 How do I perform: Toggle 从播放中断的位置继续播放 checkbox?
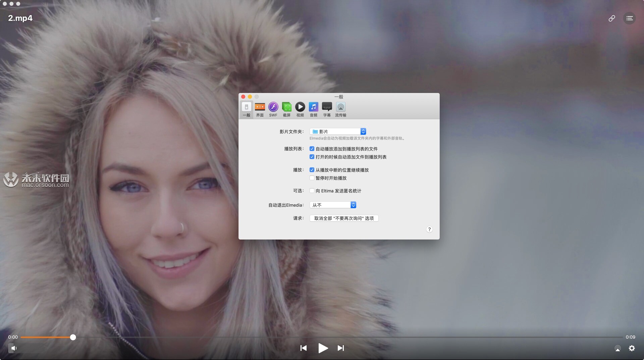pyautogui.click(x=312, y=170)
